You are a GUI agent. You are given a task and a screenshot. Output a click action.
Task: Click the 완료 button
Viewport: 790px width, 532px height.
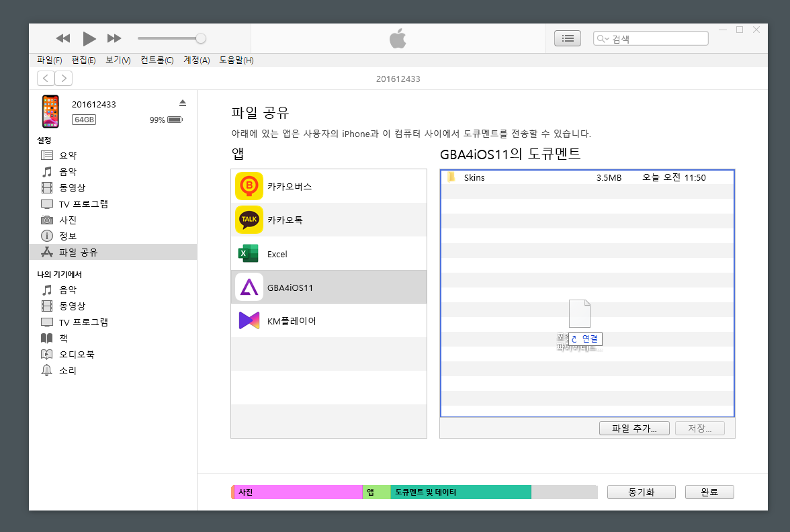tap(709, 492)
